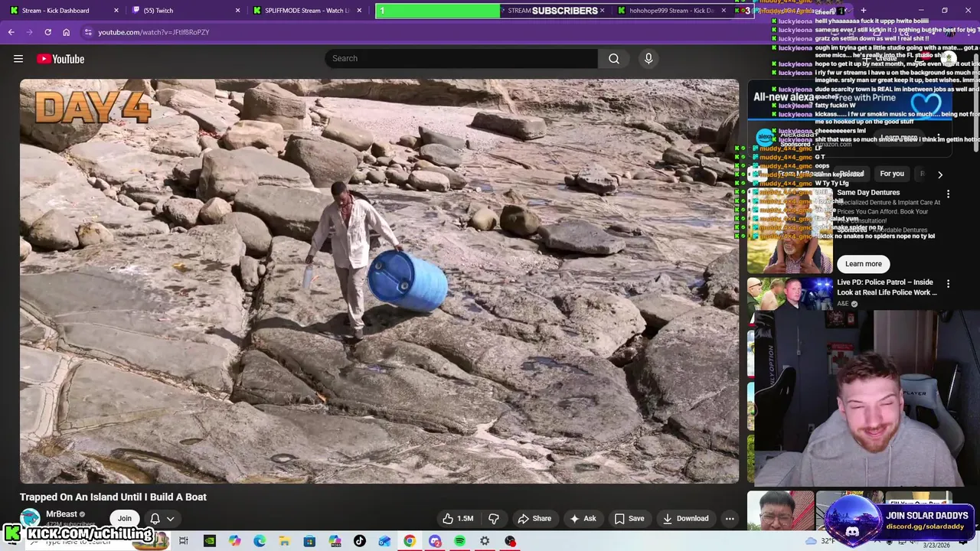Launch NVIDIA app from taskbar

point(209,541)
